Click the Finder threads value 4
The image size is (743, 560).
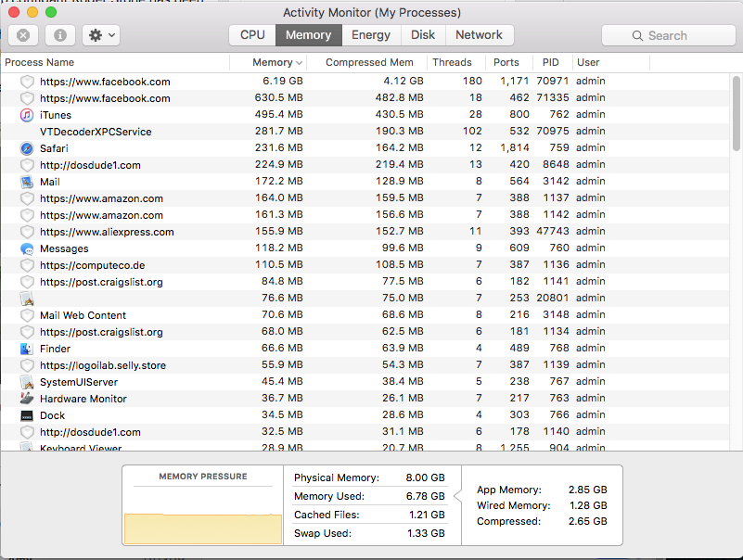click(479, 349)
